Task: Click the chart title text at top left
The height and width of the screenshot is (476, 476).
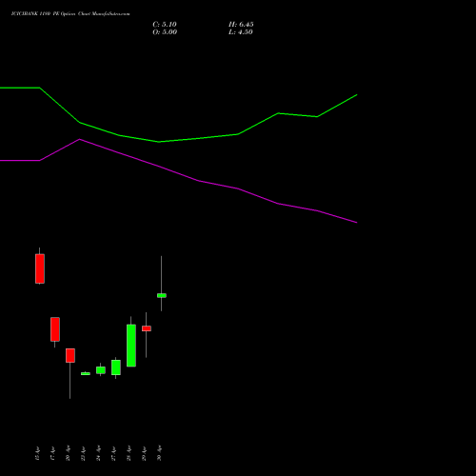Action: coord(70,14)
